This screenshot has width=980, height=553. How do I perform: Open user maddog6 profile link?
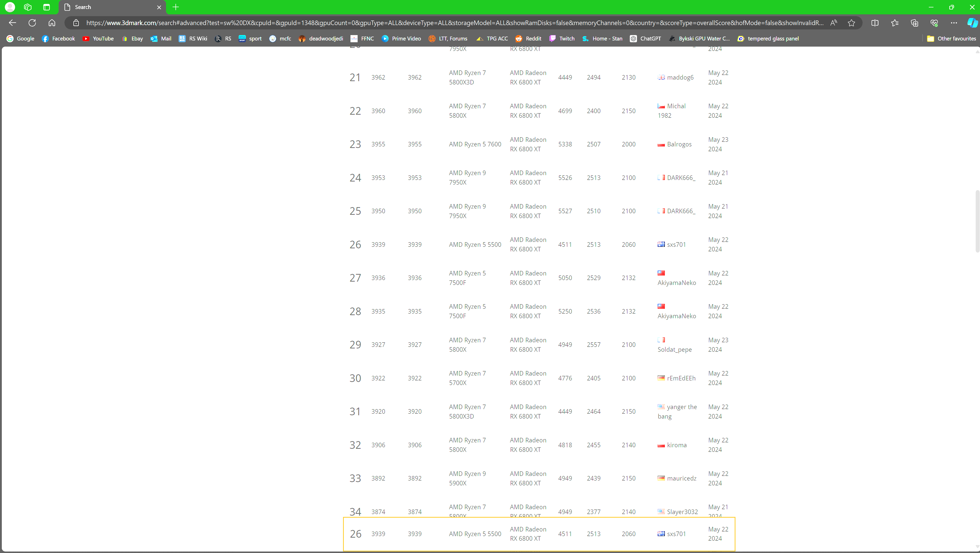[x=680, y=77]
